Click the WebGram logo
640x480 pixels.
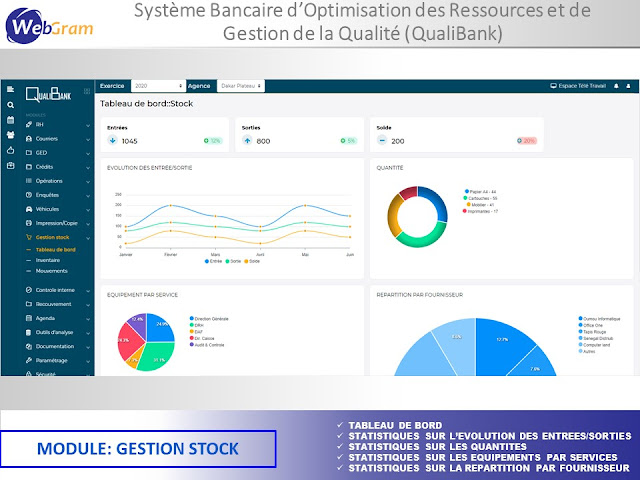coord(49,27)
